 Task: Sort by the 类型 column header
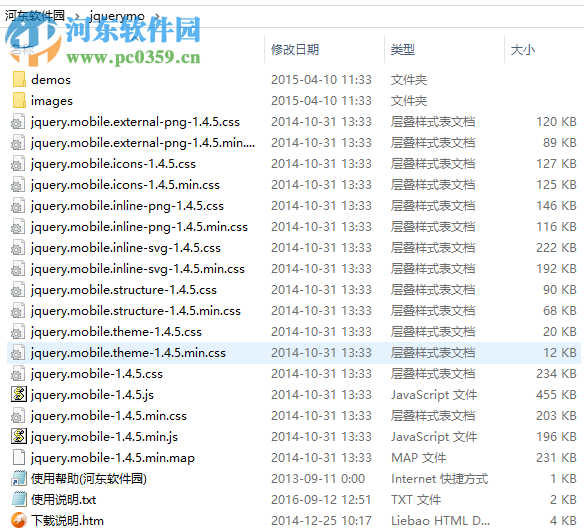coord(403,50)
